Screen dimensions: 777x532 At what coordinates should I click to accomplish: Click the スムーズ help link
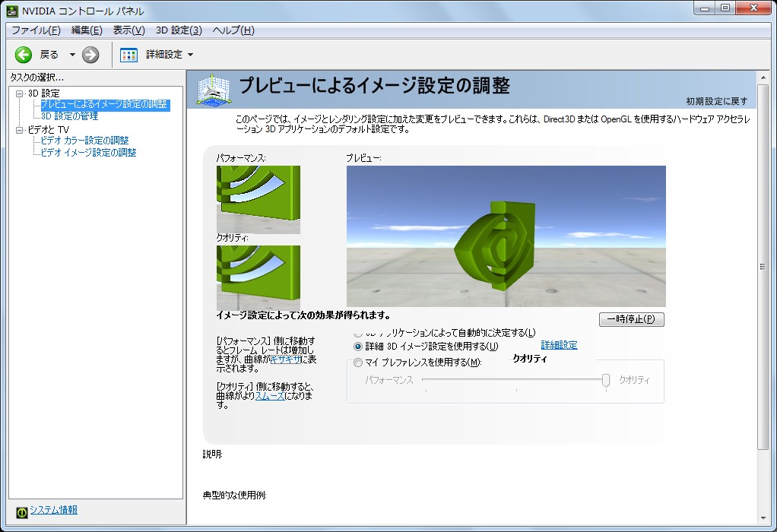pos(270,396)
